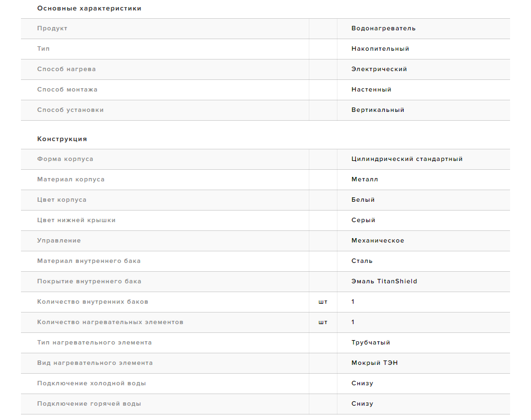This screenshot has width=531, height=420.
Task: Click the Металл body material value
Action: pyautogui.click(x=364, y=179)
